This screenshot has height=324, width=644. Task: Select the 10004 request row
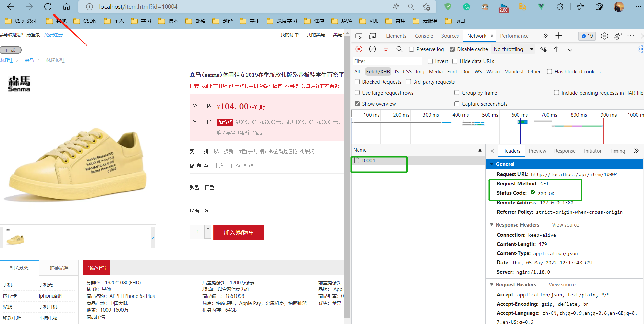pyautogui.click(x=418, y=161)
